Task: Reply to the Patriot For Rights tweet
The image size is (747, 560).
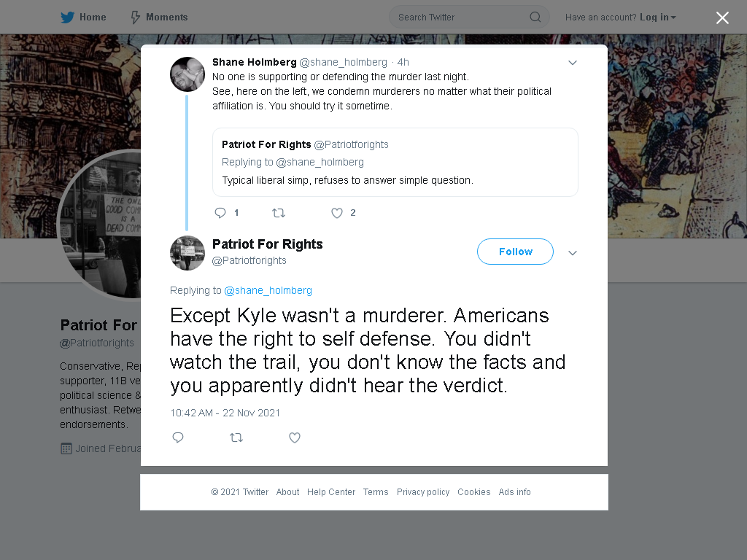Action: pyautogui.click(x=178, y=437)
